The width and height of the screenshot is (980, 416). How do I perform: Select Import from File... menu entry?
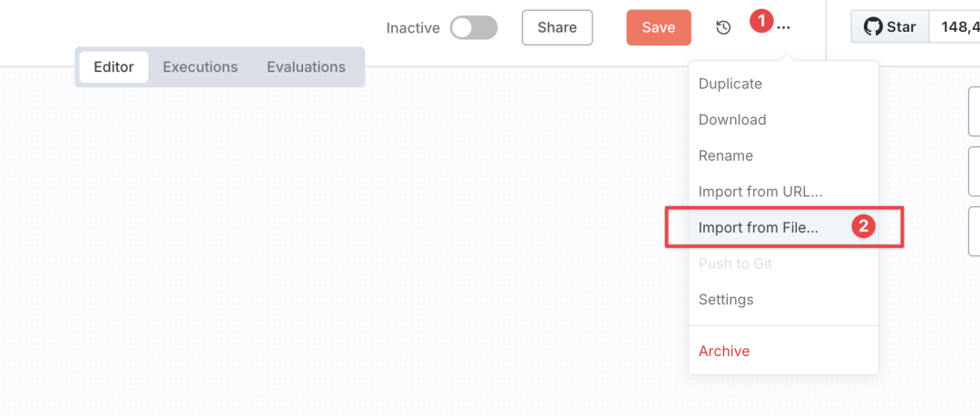759,228
